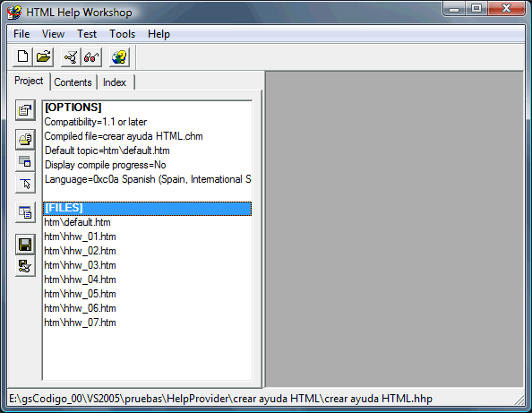The image size is (532, 413).
Task: Minimize the HTML Help Workshop window
Action: [454, 8]
